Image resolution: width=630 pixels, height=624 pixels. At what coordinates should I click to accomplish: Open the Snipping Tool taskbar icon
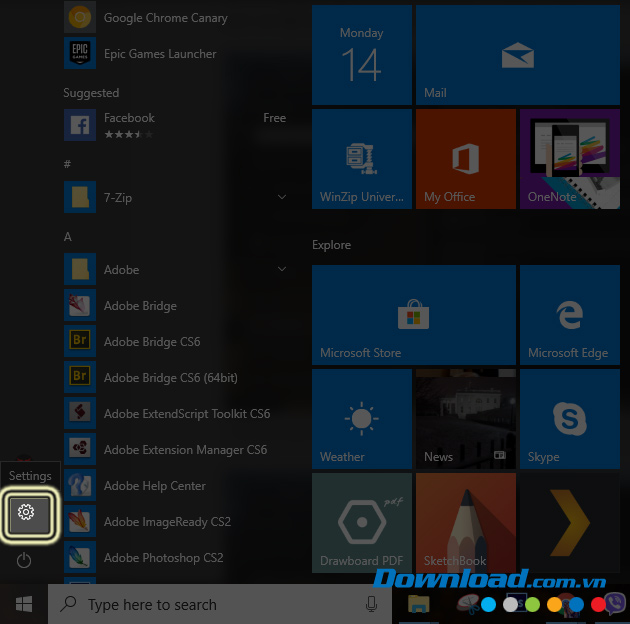[x=468, y=604]
